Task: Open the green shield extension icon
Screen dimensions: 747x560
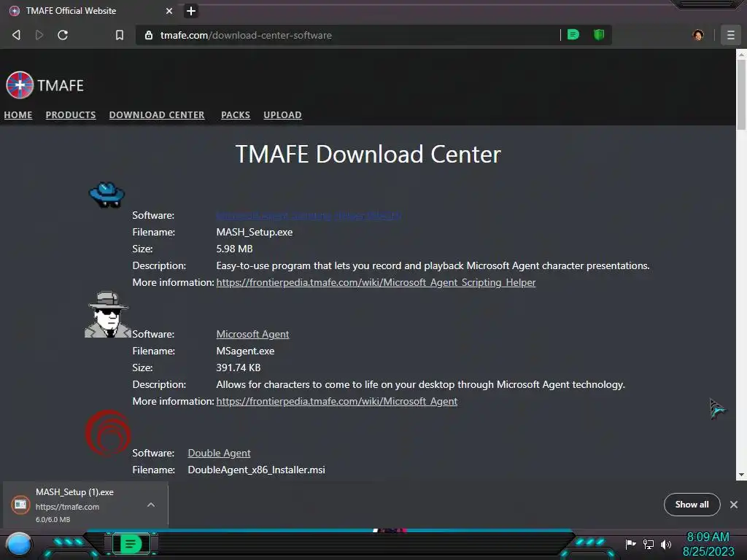Action: pos(599,35)
